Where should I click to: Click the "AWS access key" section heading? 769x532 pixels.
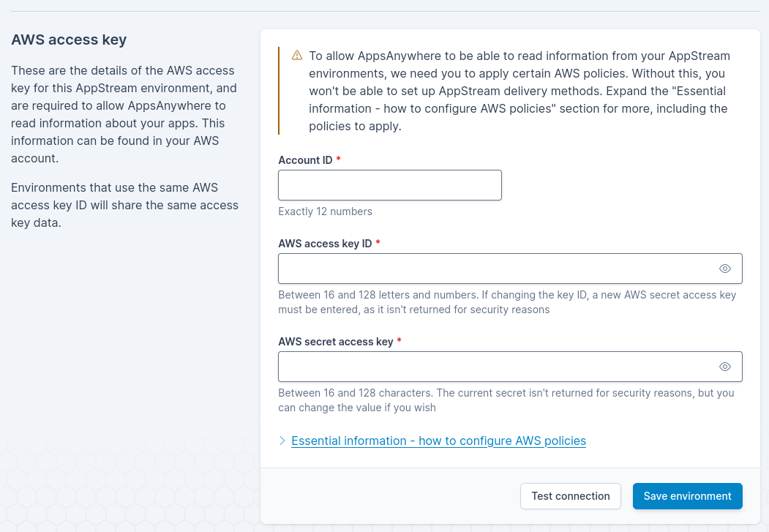[x=69, y=40]
